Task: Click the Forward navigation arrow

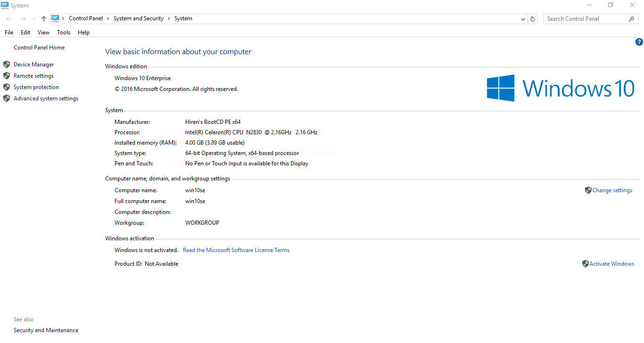Action: 23,19
